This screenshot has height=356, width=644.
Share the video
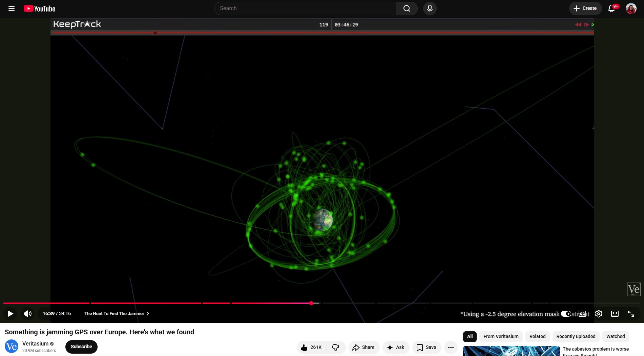pyautogui.click(x=364, y=348)
